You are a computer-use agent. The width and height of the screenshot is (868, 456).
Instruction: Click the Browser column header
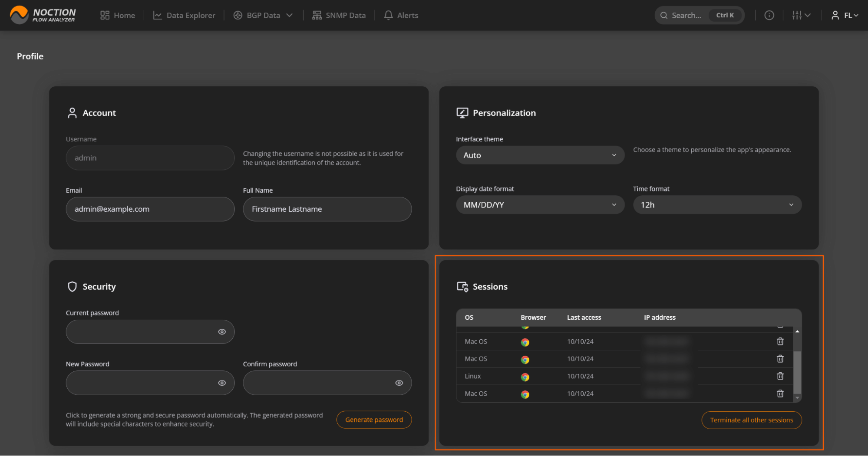coord(533,318)
